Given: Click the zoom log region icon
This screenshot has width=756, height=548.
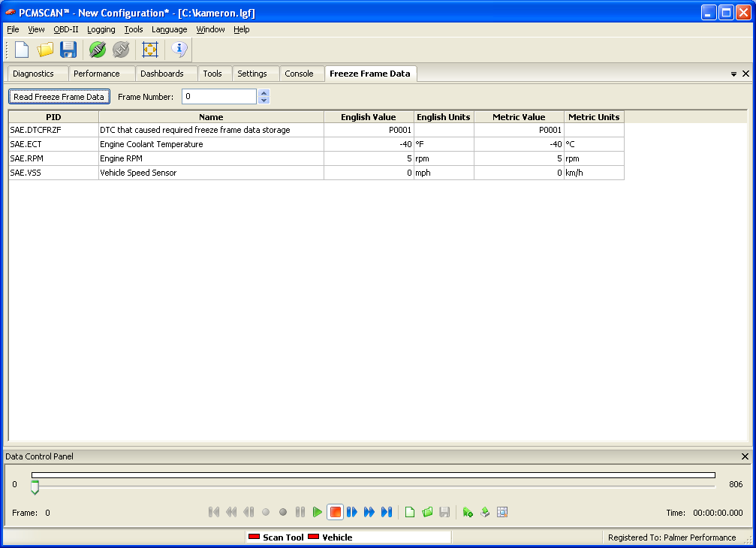Looking at the screenshot, I should 502,512.
